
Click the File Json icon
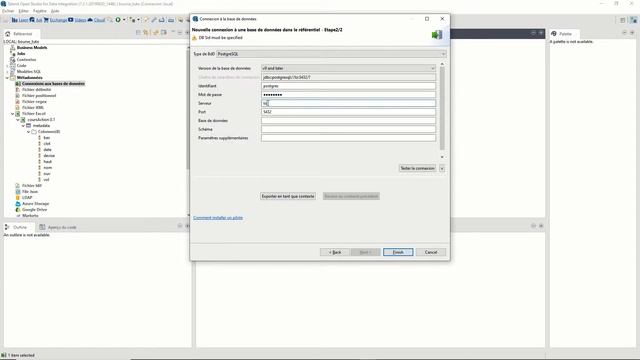(18, 191)
